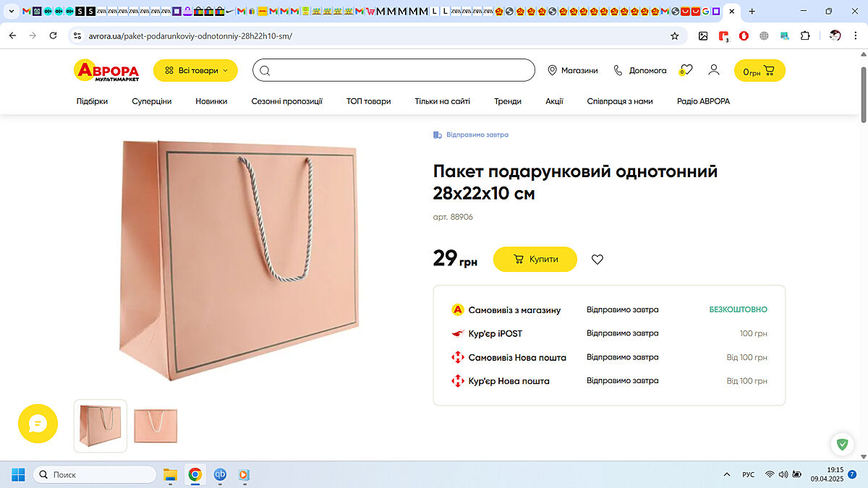868x488 pixels.
Task: Open the wishlist heart icon in header
Action: (686, 70)
